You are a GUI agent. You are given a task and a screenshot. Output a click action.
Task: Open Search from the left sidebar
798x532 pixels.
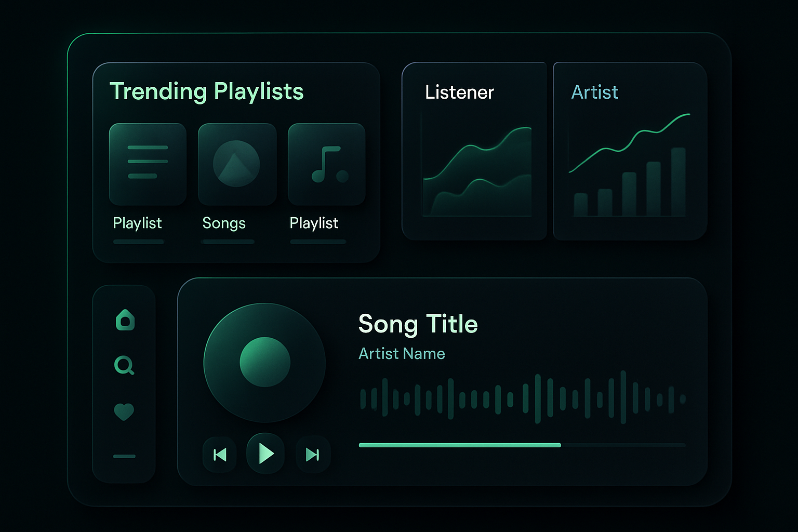[124, 366]
